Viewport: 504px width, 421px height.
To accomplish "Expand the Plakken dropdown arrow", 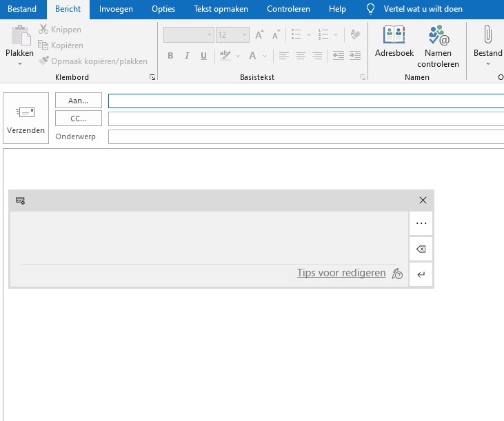I will coord(19,63).
